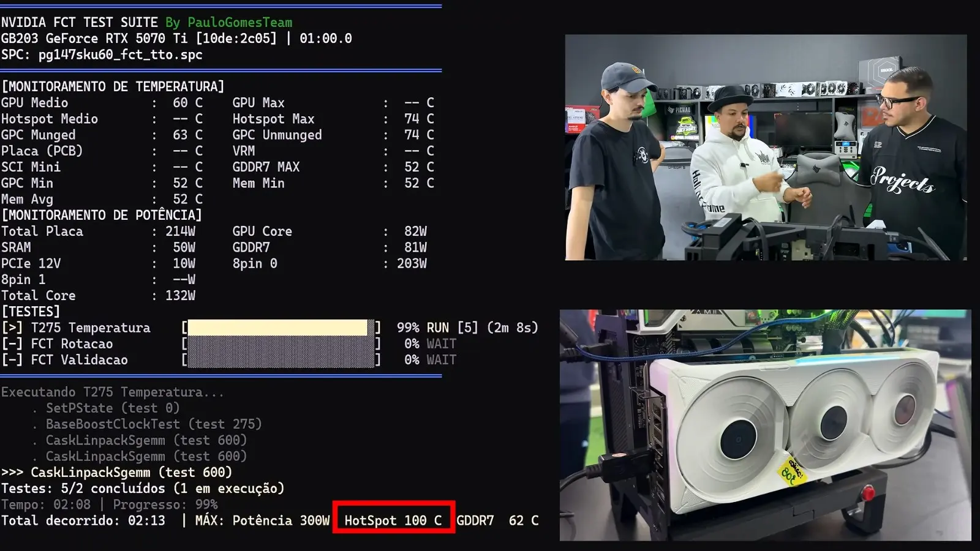Click the 'By PauloGomesTeam' credit text

pyautogui.click(x=228, y=23)
